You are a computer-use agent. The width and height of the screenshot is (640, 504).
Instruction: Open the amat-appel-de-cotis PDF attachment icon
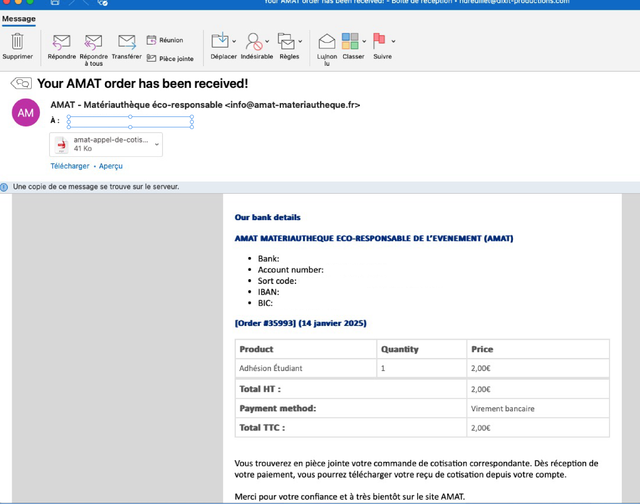[62, 144]
